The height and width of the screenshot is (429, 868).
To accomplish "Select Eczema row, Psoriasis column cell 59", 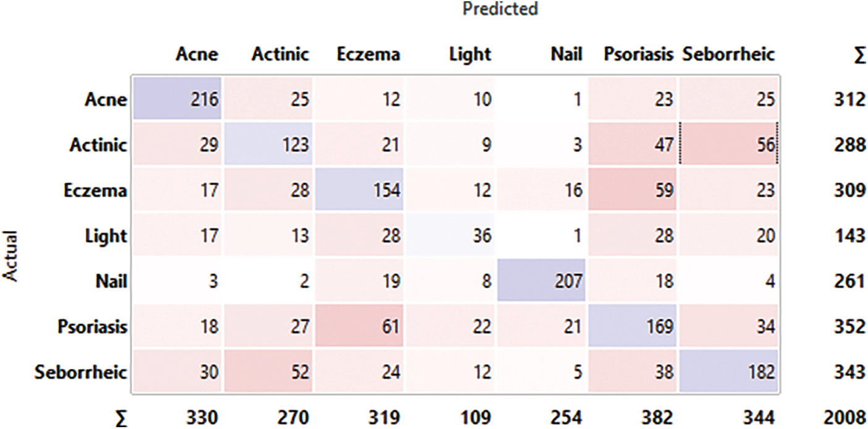I will tap(633, 190).
